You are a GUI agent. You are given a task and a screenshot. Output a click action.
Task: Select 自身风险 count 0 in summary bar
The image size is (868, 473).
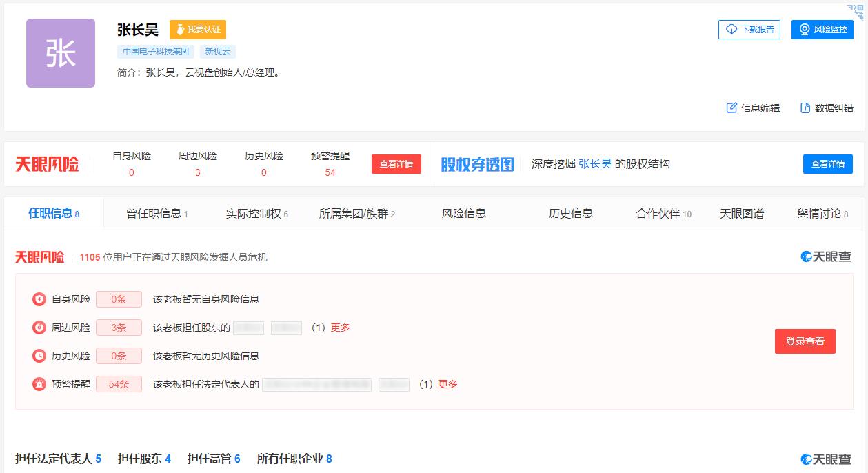(x=132, y=172)
